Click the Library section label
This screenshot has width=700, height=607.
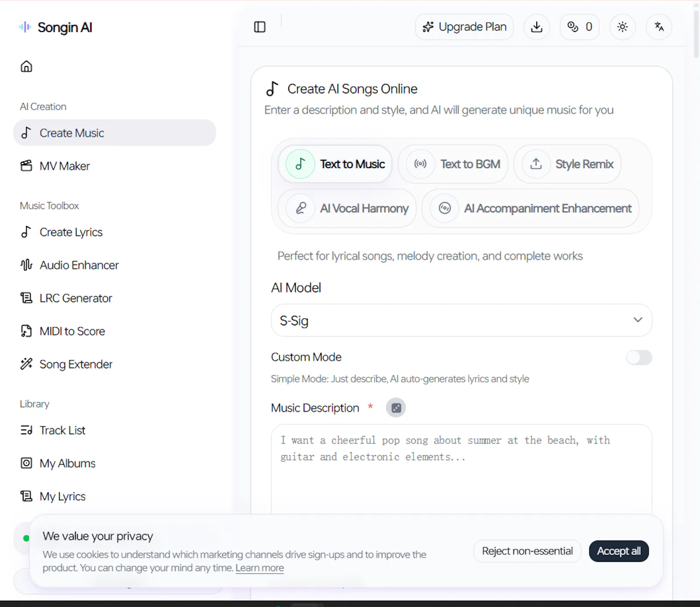pos(35,404)
